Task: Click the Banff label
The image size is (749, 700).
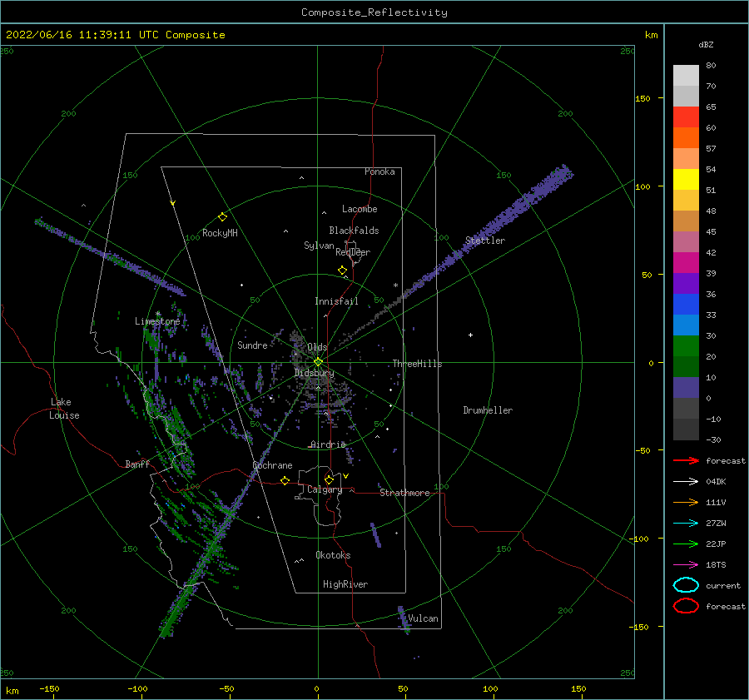Action: 137,464
